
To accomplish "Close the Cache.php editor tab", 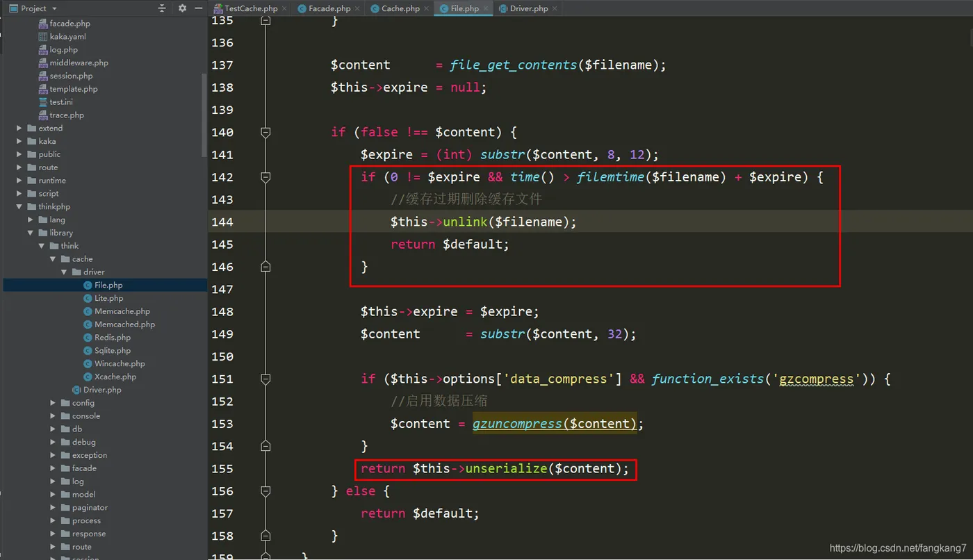I will pos(427,8).
